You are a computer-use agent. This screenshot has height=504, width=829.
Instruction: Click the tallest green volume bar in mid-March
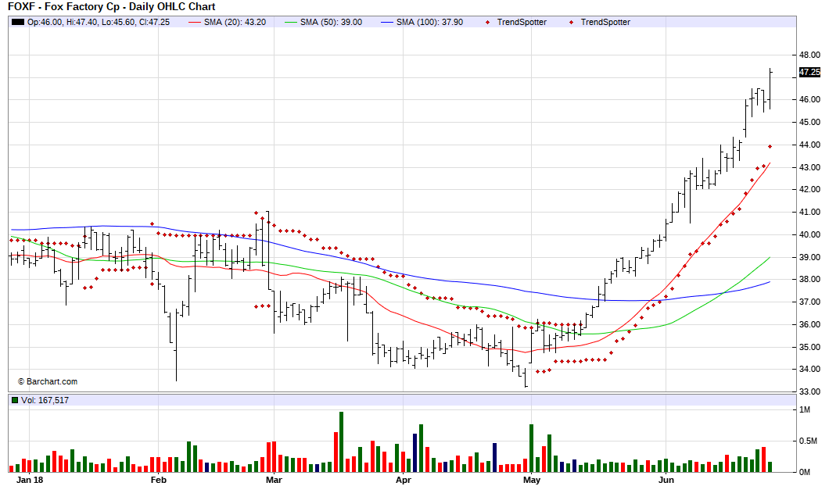point(341,441)
